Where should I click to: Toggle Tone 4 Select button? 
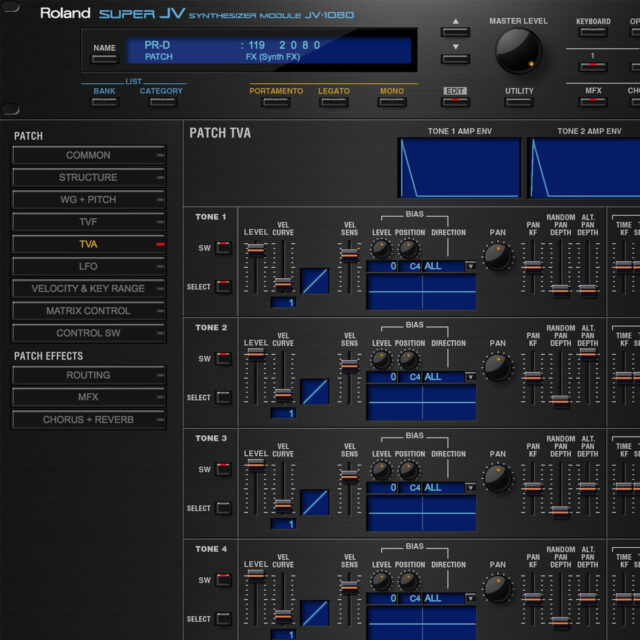coord(223,618)
